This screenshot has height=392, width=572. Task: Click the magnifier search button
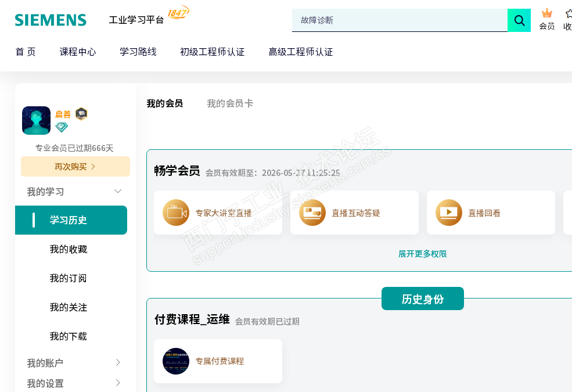519,21
